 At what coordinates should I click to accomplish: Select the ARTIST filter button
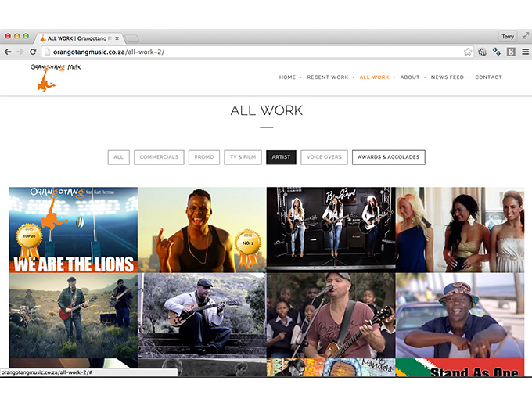(x=281, y=157)
